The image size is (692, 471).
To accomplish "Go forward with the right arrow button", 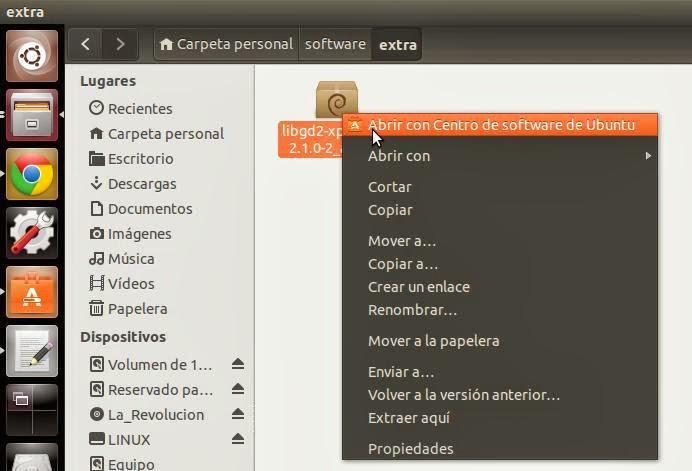I will coord(120,44).
